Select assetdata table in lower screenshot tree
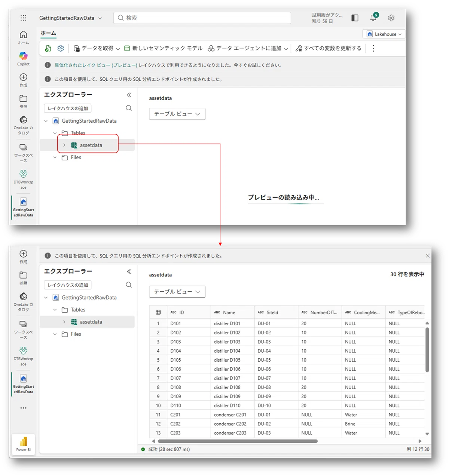The image size is (449, 476). (x=87, y=322)
